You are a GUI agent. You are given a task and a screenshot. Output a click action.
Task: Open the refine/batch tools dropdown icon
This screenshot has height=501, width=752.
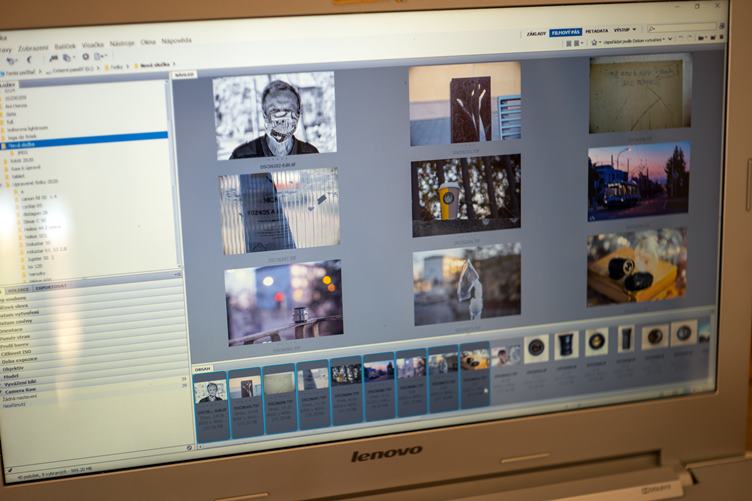(68, 58)
